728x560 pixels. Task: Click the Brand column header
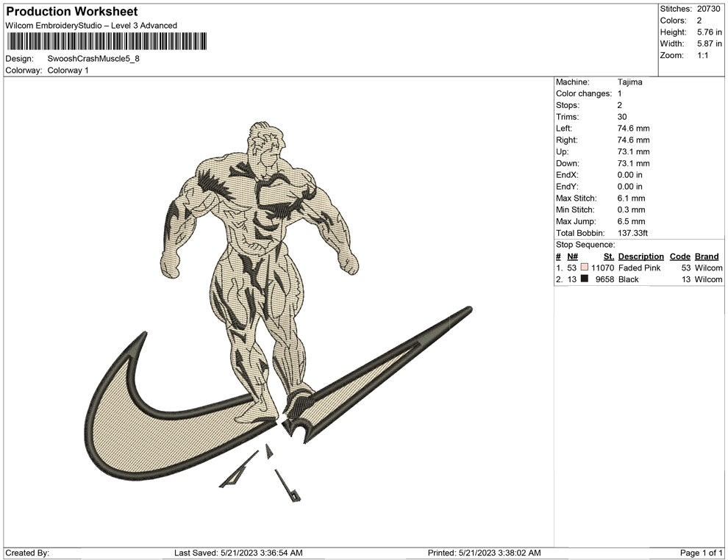pos(707,256)
